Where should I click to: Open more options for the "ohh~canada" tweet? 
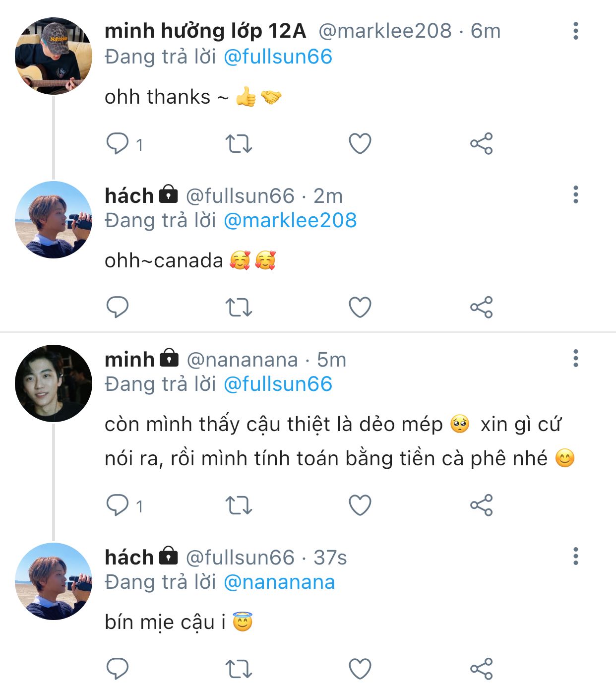pyautogui.click(x=575, y=195)
